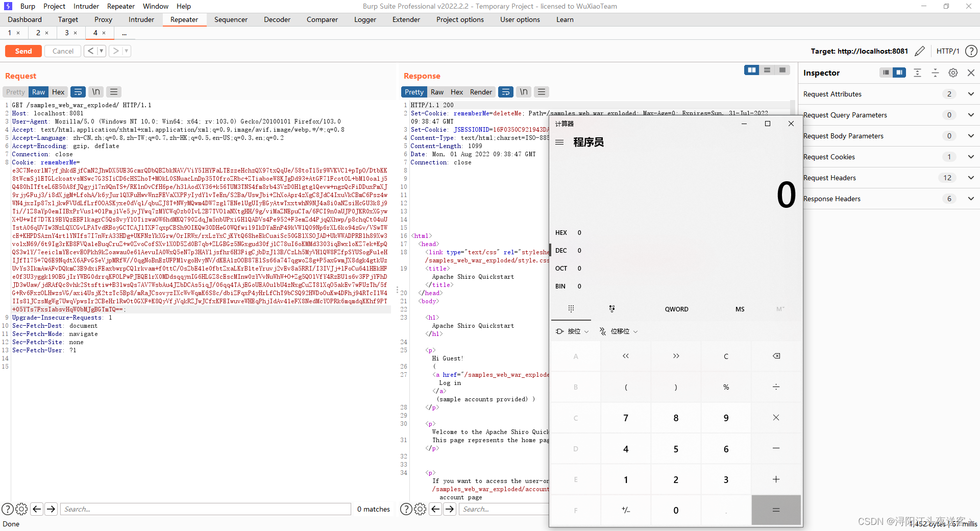
Task: Switch Inspector to left-docked layout icon
Action: (x=886, y=73)
